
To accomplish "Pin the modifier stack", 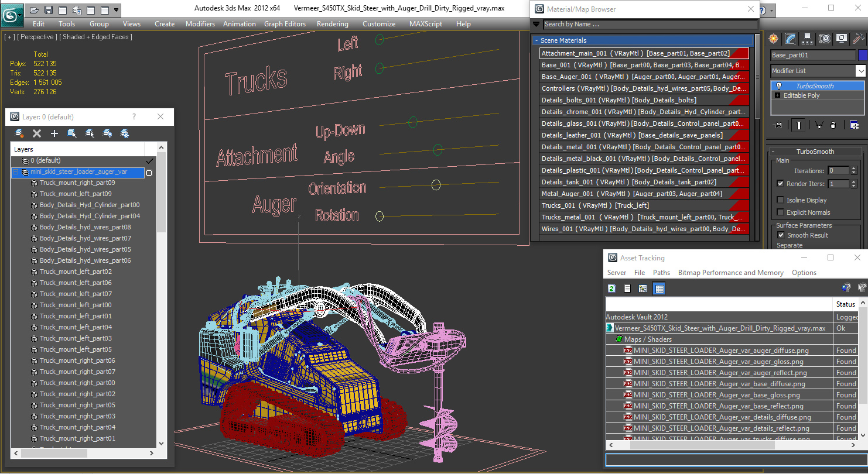I will [778, 125].
